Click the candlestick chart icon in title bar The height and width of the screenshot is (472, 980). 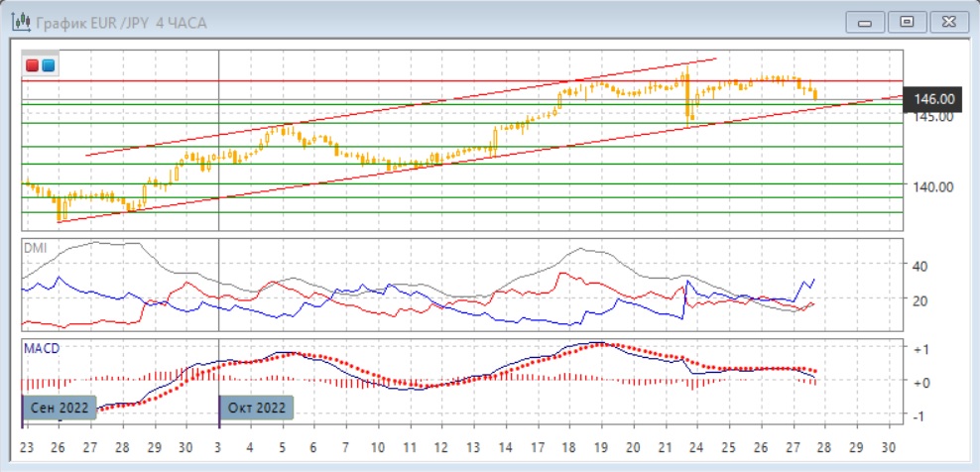[19, 22]
